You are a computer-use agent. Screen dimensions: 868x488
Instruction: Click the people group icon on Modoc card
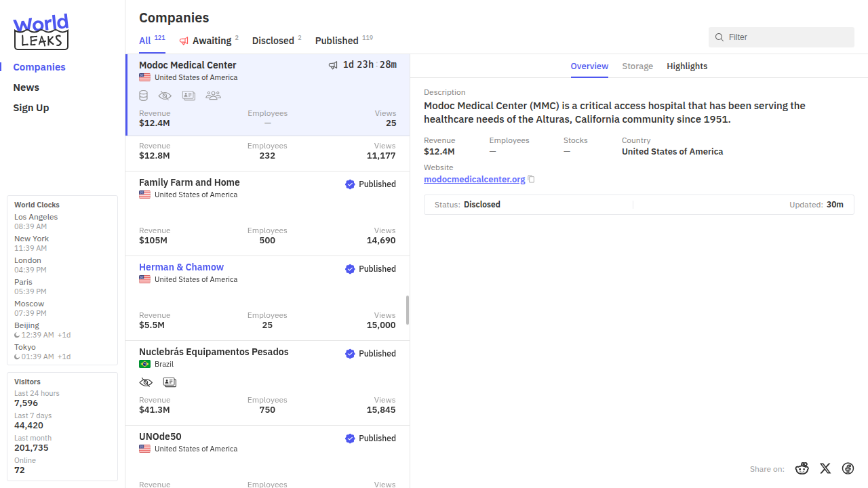point(213,96)
